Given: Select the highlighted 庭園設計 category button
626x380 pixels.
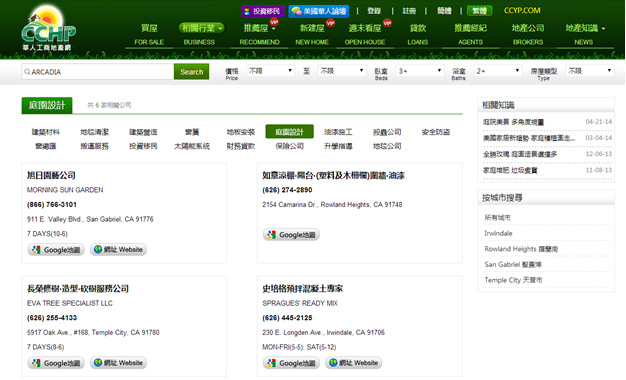Looking at the screenshot, I should point(289,132).
